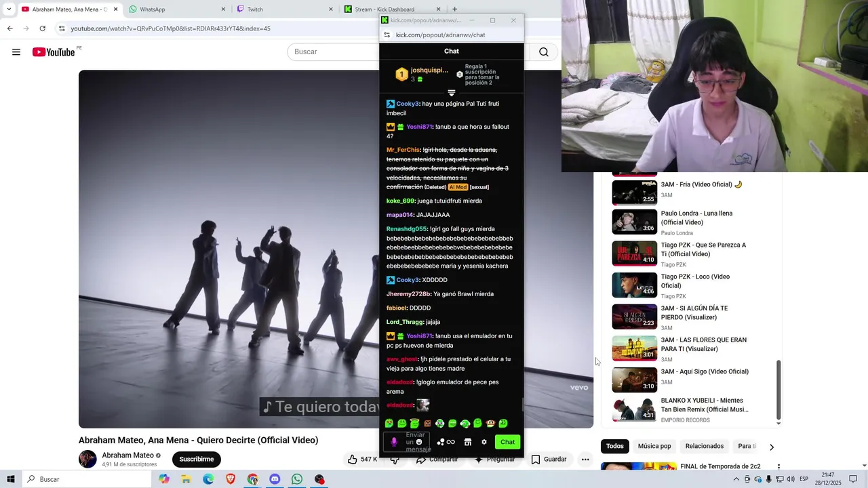Click the Kick chat microphone icon
Screen dimensions: 868x488
pos(394,442)
